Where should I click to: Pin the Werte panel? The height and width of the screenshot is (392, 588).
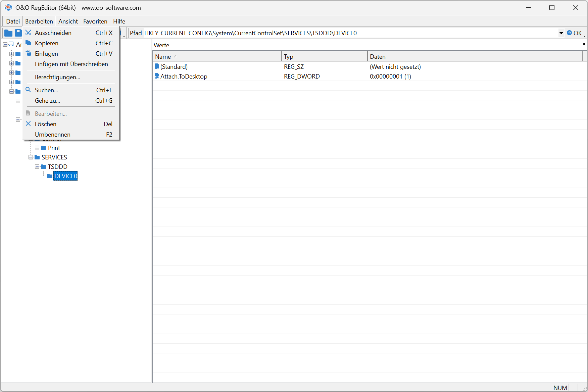[584, 45]
